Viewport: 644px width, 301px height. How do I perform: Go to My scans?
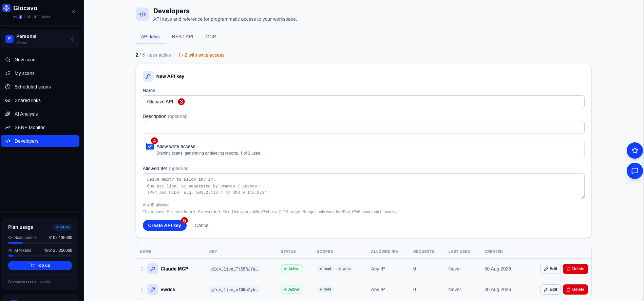(x=40, y=73)
